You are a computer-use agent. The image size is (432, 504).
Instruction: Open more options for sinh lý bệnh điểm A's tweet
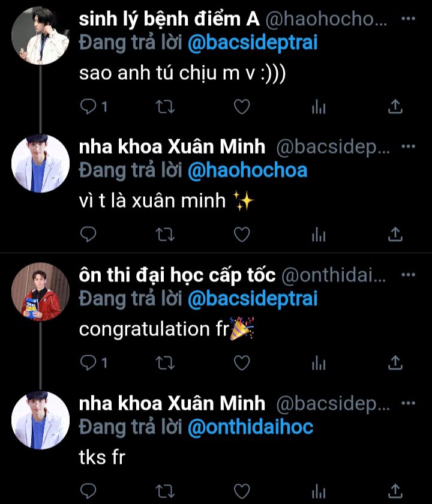[408, 19]
